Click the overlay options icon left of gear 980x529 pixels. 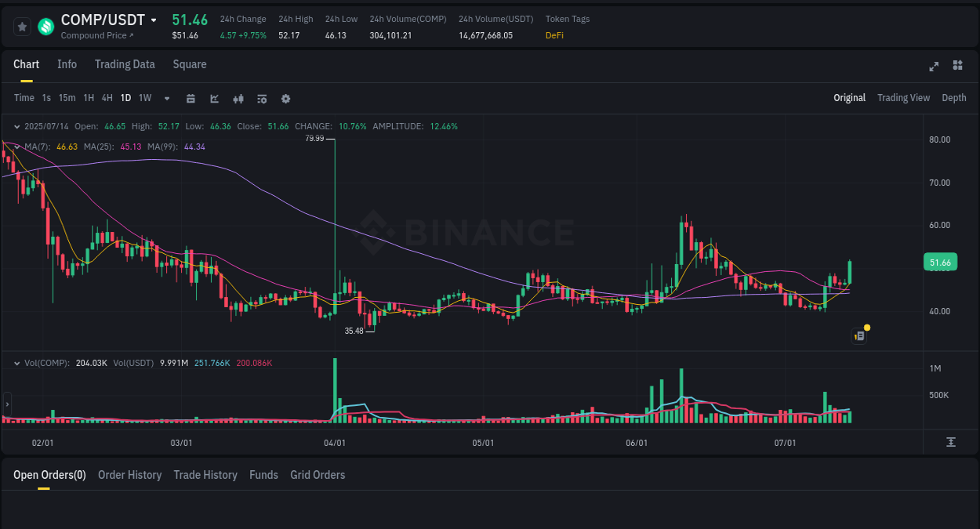pyautogui.click(x=261, y=98)
